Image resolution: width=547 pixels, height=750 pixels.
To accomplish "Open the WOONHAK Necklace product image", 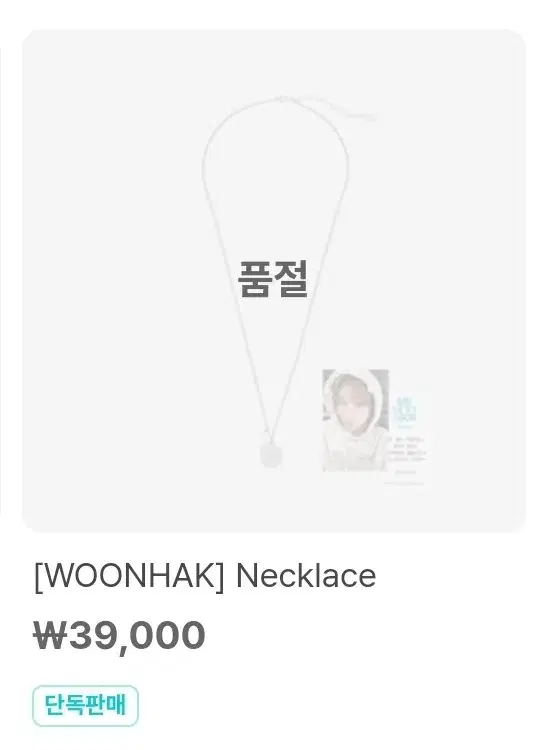I will click(x=274, y=280).
